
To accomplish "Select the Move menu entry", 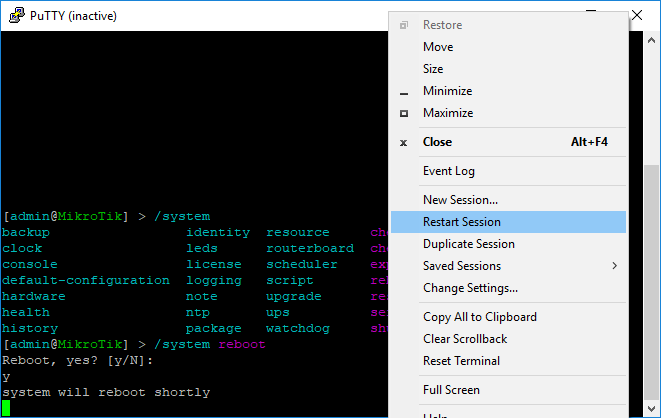I will 438,47.
